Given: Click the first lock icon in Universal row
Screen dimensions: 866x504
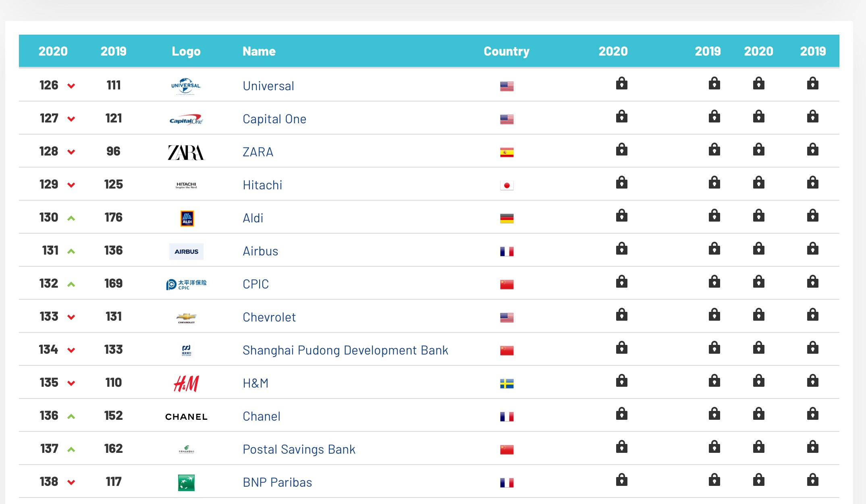Looking at the screenshot, I should [622, 83].
